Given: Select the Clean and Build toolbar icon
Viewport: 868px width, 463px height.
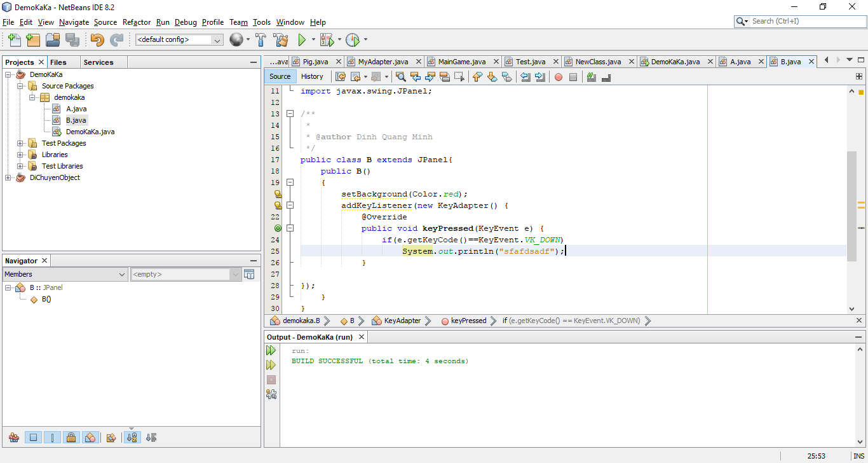Looking at the screenshot, I should click(x=281, y=39).
